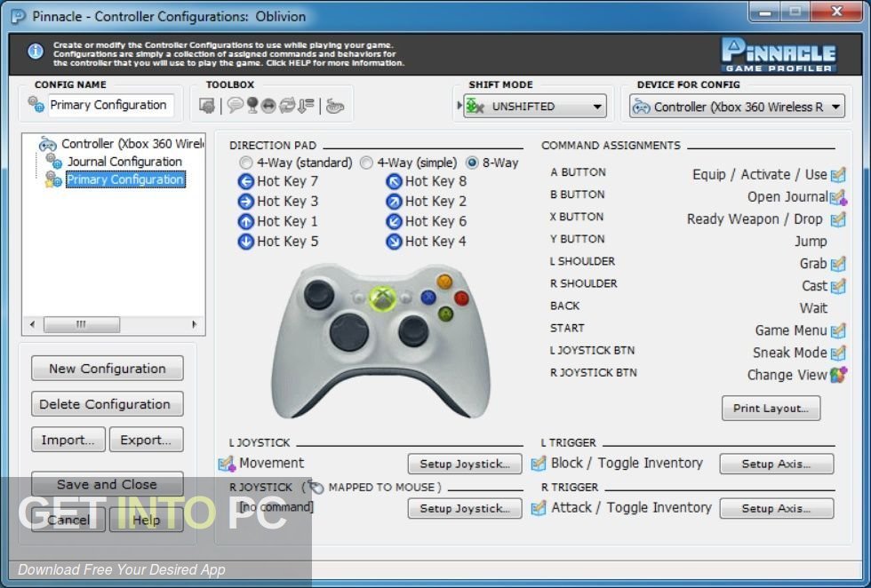
Task: Click the right-arrow icon for Hot Key 3
Action: point(245,202)
